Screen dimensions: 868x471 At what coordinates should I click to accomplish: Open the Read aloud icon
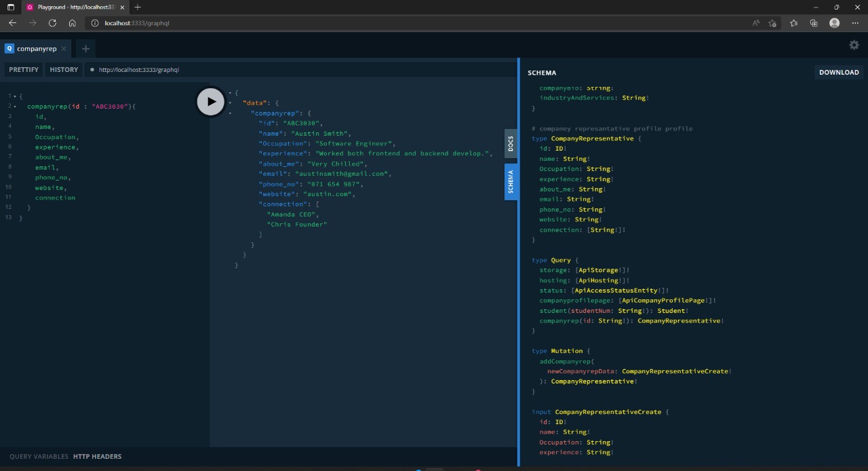756,23
